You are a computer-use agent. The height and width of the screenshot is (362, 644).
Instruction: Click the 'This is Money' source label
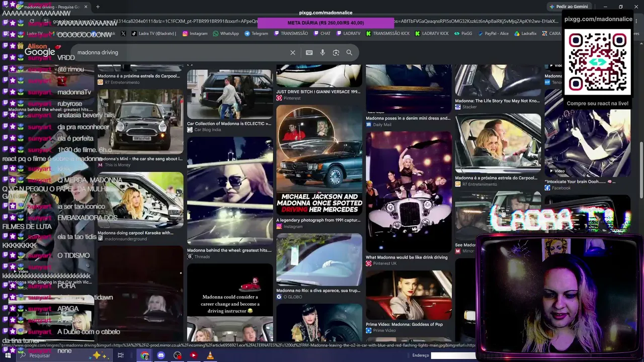[x=117, y=165]
